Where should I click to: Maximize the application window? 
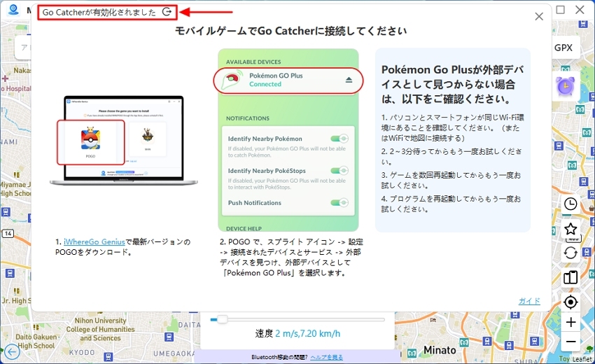pos(561,10)
